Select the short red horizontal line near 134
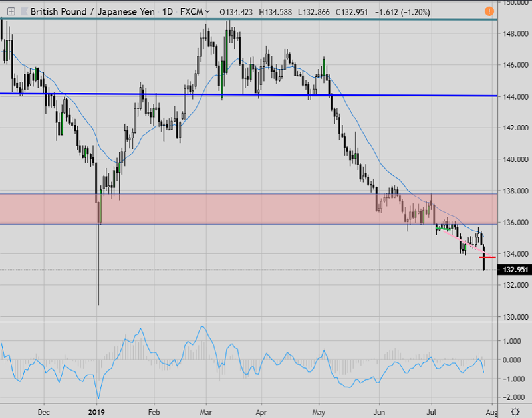 point(487,257)
